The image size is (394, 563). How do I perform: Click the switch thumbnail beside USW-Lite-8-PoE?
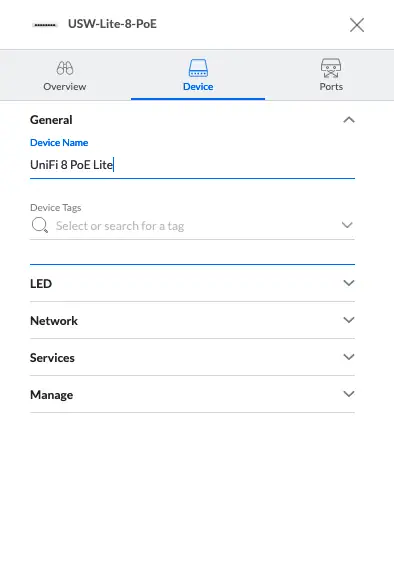tap(45, 25)
